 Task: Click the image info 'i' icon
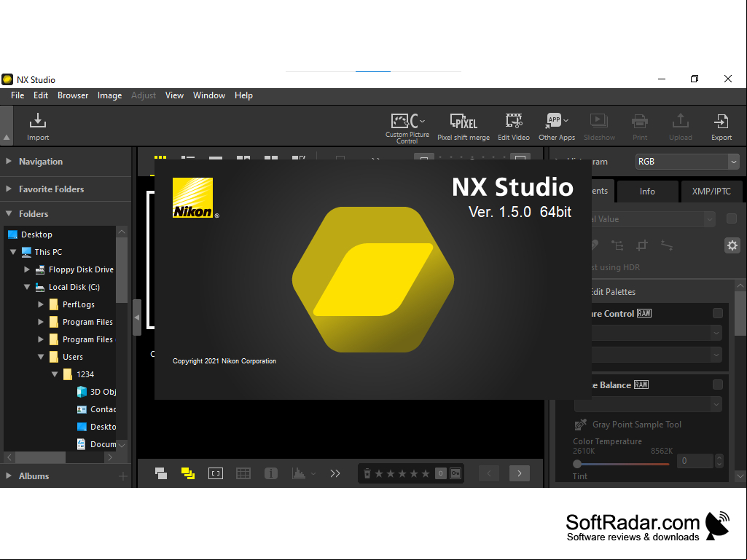[x=270, y=473]
